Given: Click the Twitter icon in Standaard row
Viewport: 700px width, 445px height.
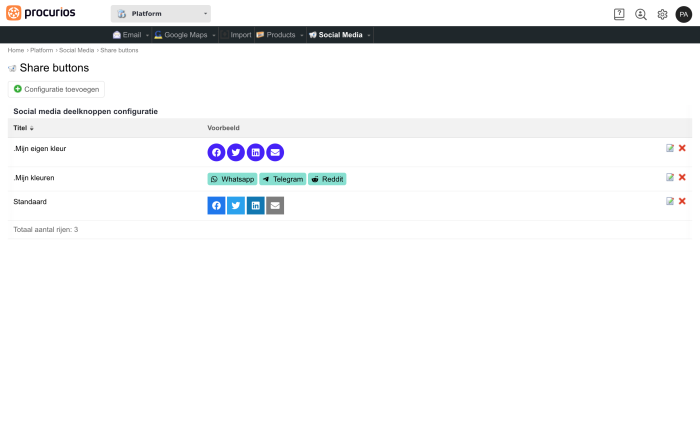Looking at the screenshot, I should 236,206.
